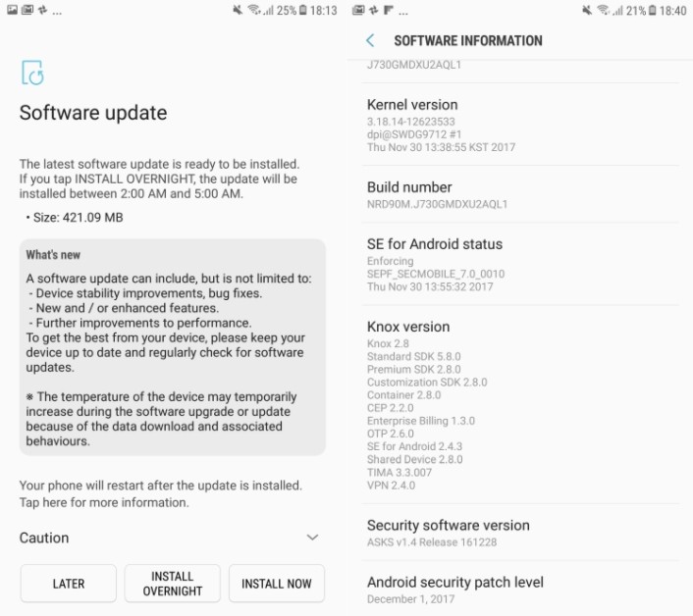Choose LATER to postpone the update
Viewport: 693px width, 616px height.
pos(69,584)
